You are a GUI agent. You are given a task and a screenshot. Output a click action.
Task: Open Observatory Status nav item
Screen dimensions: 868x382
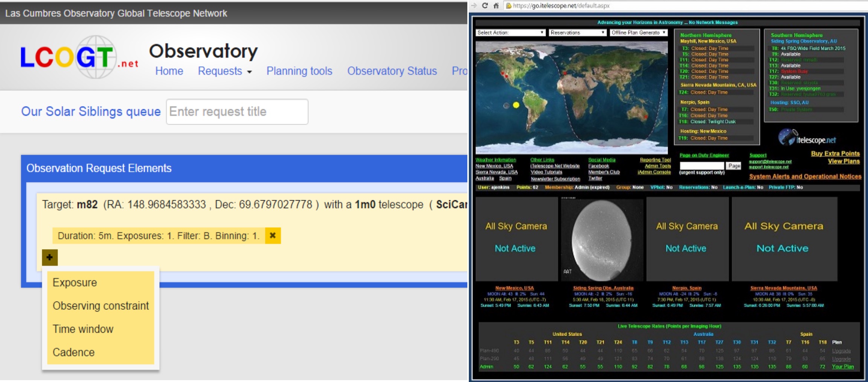[x=392, y=71]
